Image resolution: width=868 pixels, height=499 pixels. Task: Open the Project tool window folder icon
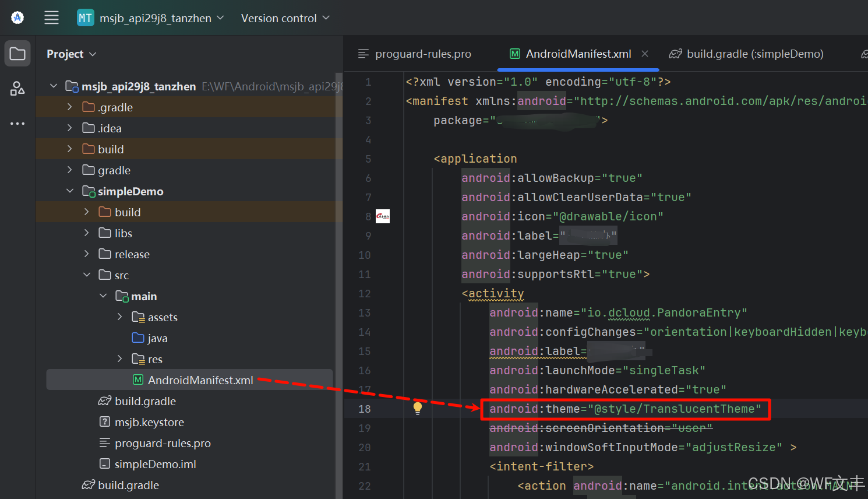coord(17,54)
